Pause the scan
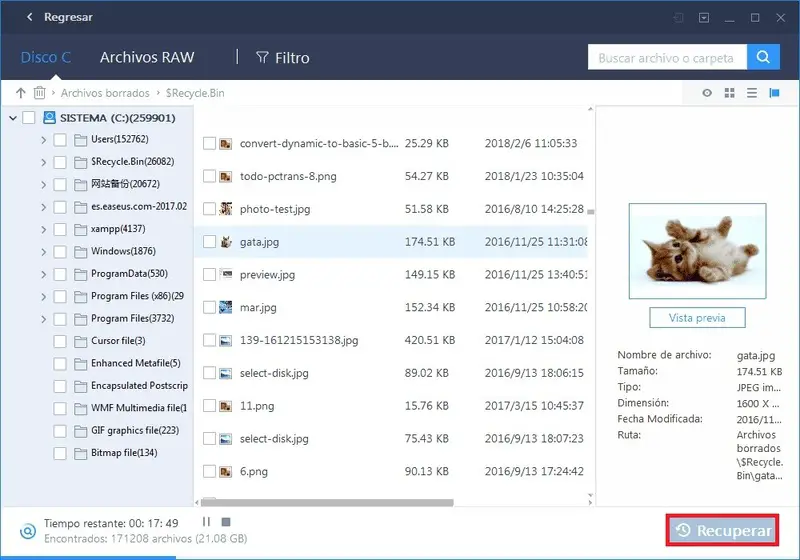Viewport: 800px width, 560px height. [206, 522]
